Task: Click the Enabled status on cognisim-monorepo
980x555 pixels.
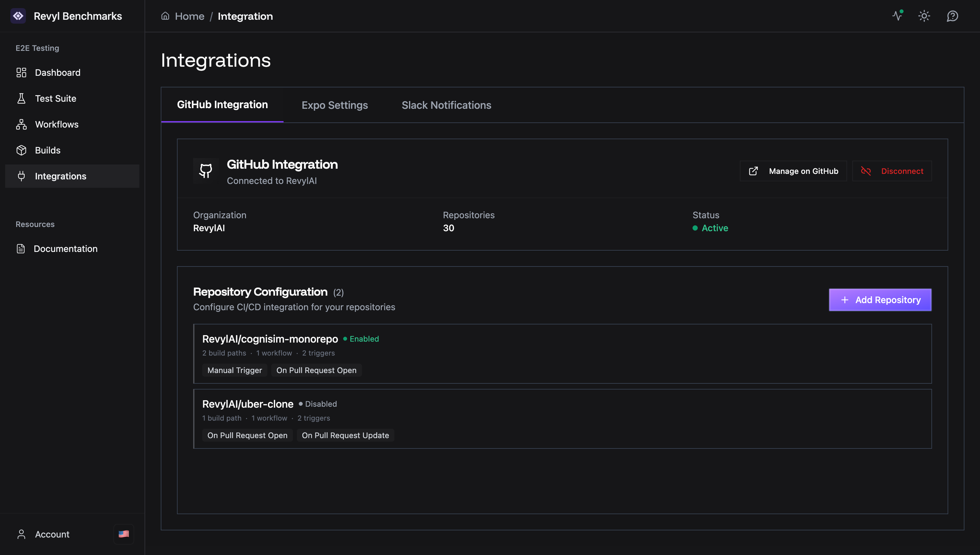Action: [364, 338]
